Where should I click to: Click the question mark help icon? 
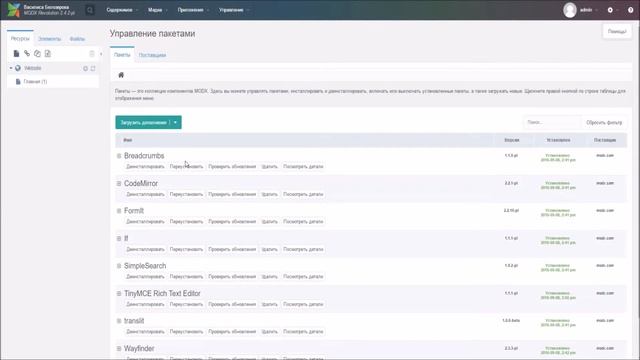tap(631, 10)
